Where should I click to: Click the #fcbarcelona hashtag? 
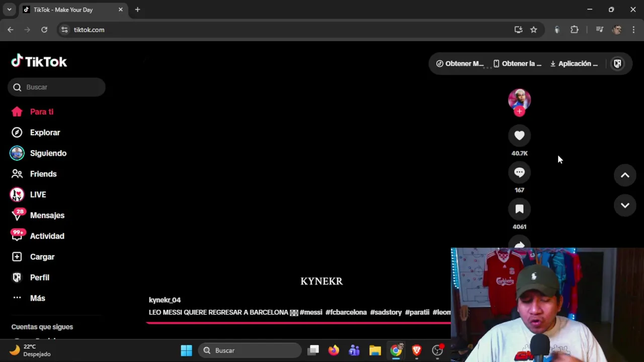coord(346,312)
